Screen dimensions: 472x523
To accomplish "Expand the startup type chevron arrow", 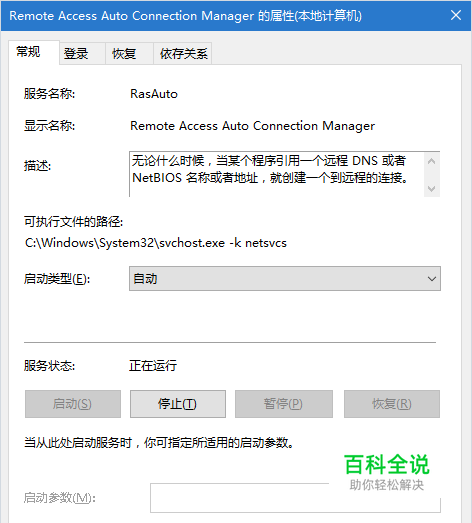I will (x=432, y=279).
